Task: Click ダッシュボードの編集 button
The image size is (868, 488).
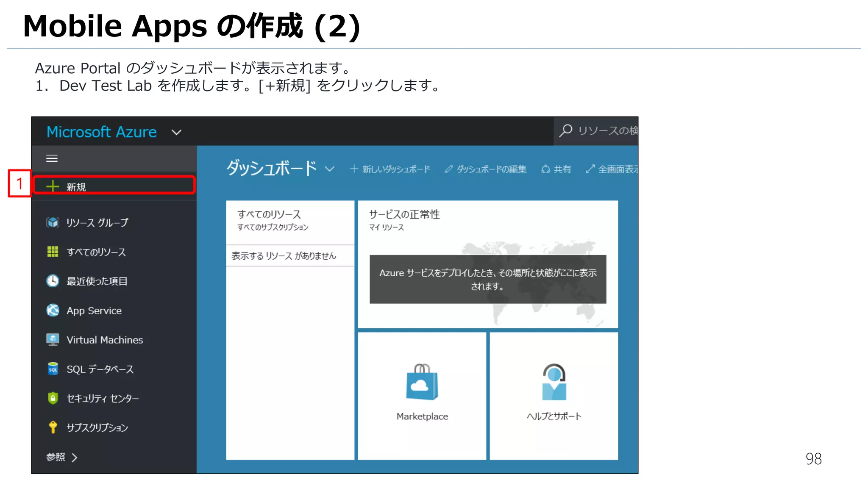Action: tap(486, 169)
